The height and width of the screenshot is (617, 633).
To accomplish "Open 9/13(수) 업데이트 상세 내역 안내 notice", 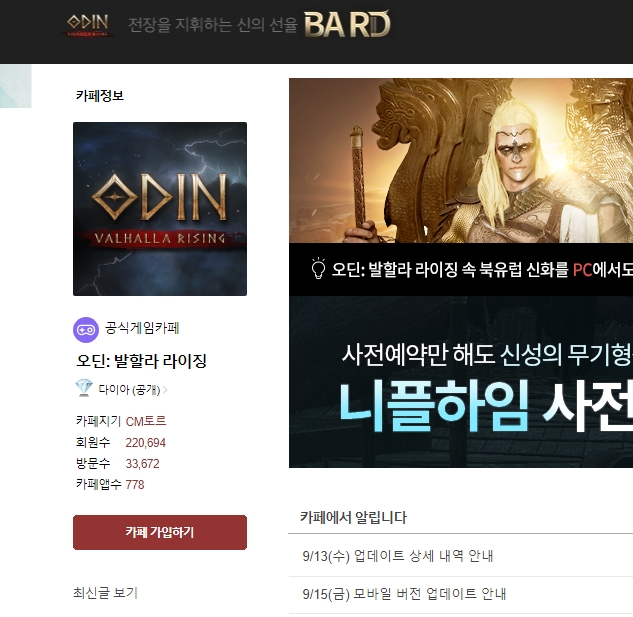I will point(398,556).
